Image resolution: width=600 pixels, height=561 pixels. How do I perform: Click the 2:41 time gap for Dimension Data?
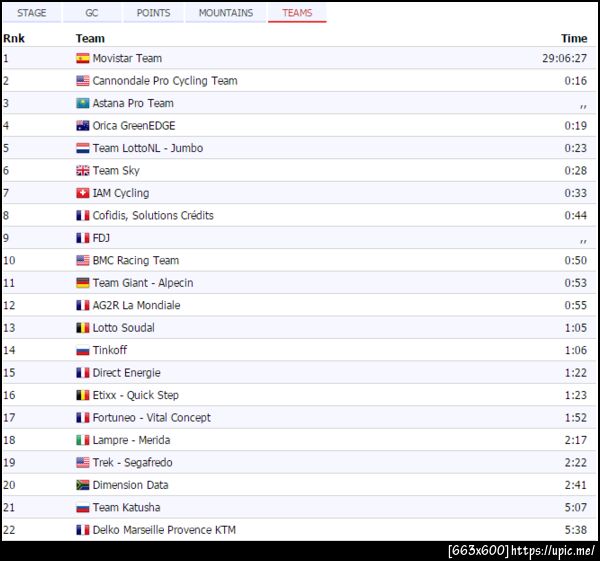(x=576, y=485)
